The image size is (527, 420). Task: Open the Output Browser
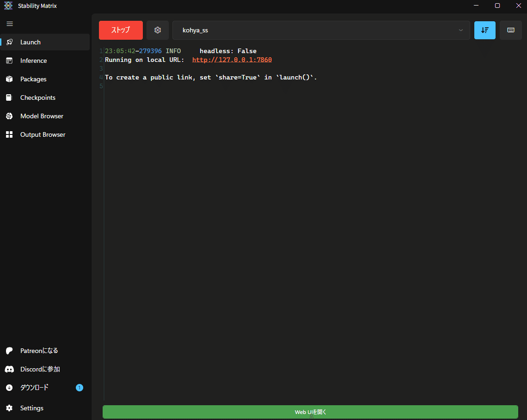tap(45, 134)
